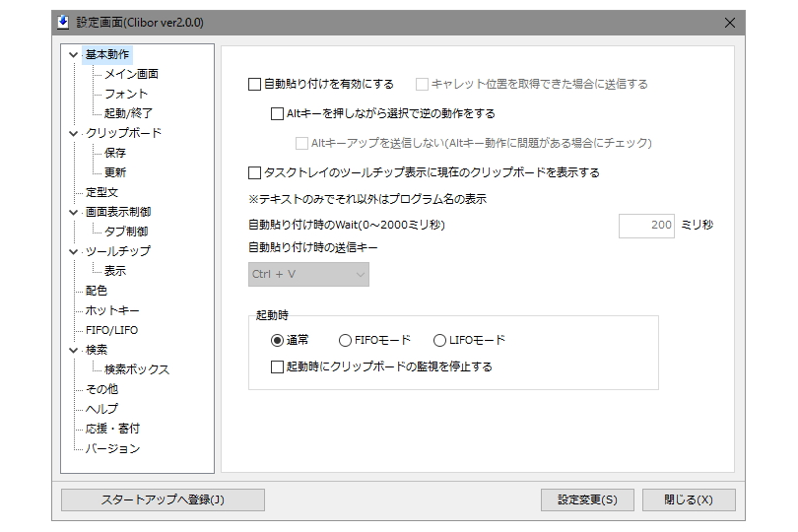Image resolution: width=798 pixels, height=532 pixels.
Task: Click the 起動時 group box label
Action: (x=272, y=315)
